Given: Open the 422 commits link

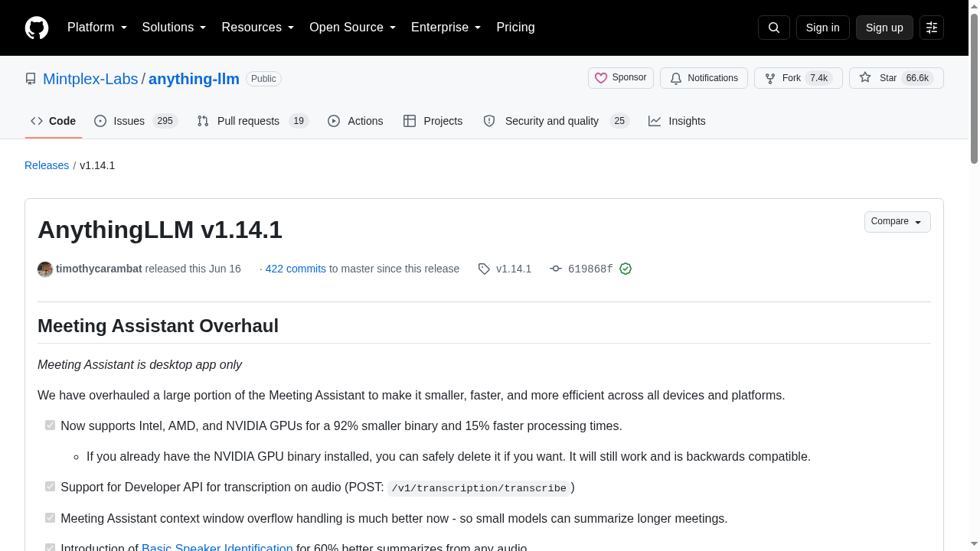Looking at the screenshot, I should tap(296, 269).
